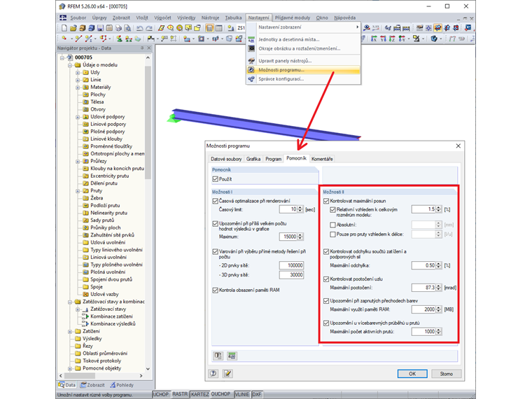Toggle UCHOP in the status bar

[x=160, y=394]
